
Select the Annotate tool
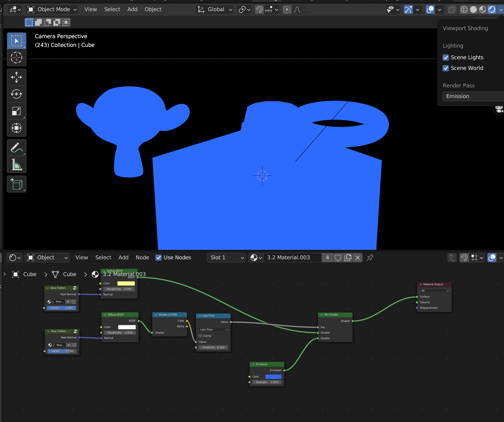tap(17, 148)
